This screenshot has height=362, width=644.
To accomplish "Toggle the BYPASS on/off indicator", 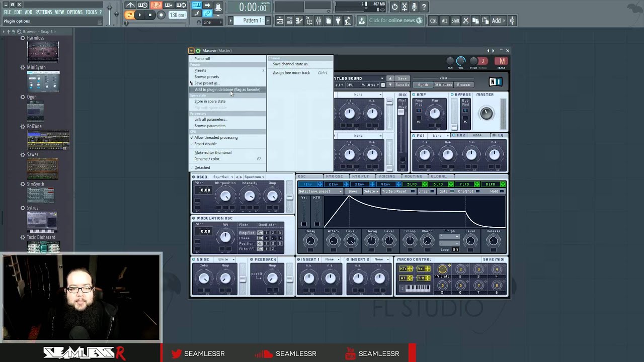I will pyautogui.click(x=452, y=95).
